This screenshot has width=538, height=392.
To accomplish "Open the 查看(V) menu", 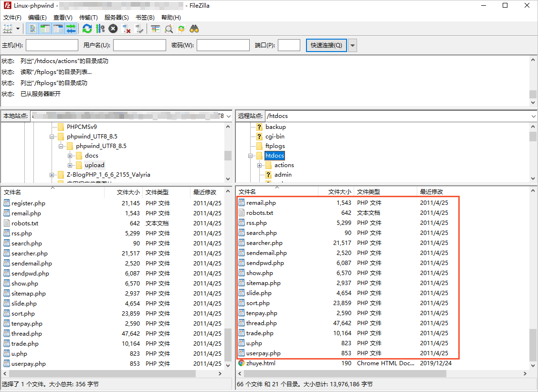I will [x=63, y=18].
